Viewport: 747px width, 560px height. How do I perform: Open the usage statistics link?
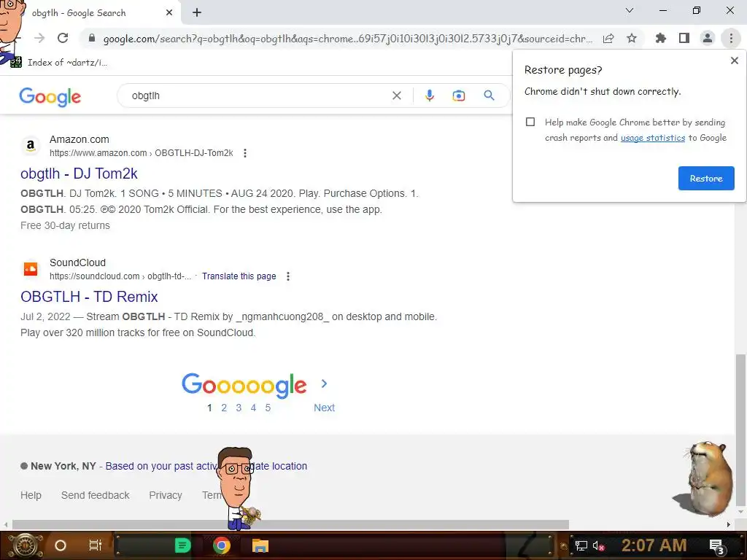point(653,138)
